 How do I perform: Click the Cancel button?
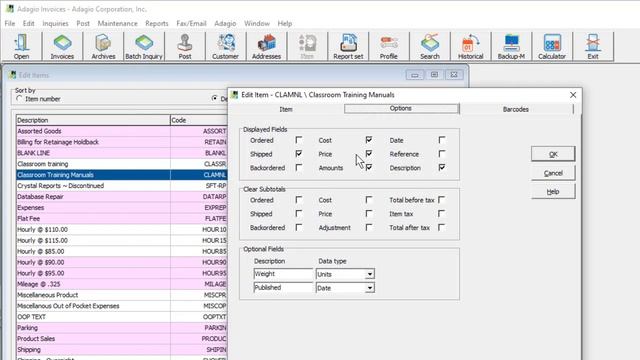pos(553,173)
